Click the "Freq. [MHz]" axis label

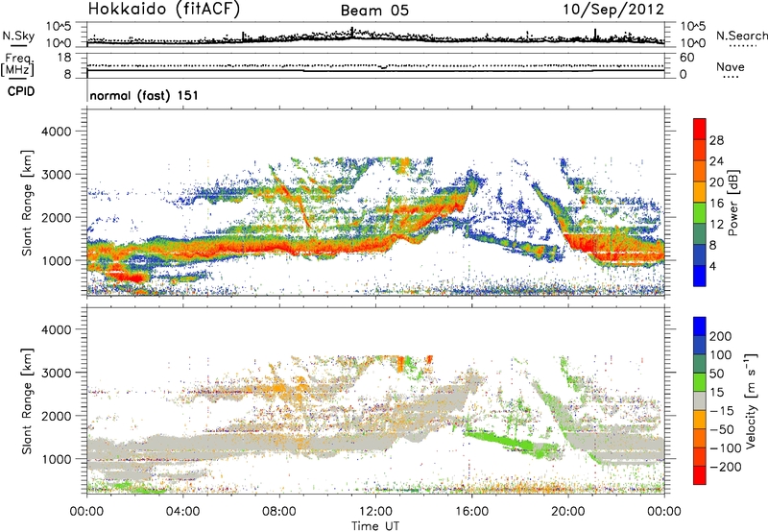(x=17, y=65)
